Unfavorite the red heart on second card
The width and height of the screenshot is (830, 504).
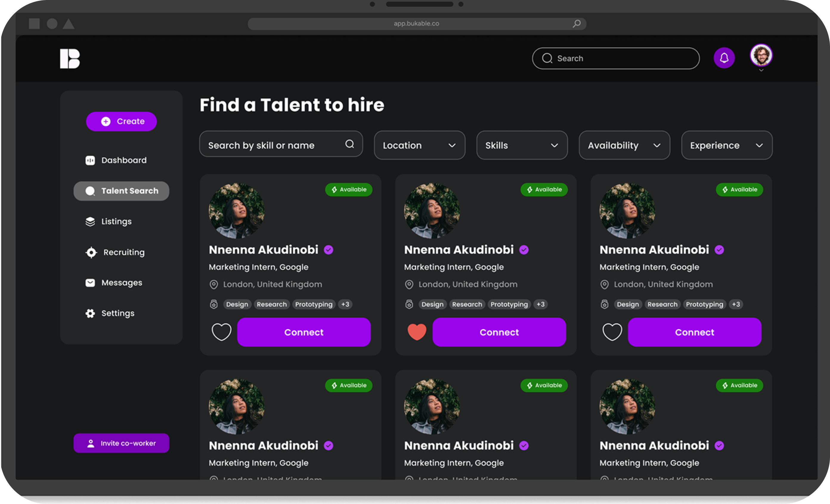417,332
